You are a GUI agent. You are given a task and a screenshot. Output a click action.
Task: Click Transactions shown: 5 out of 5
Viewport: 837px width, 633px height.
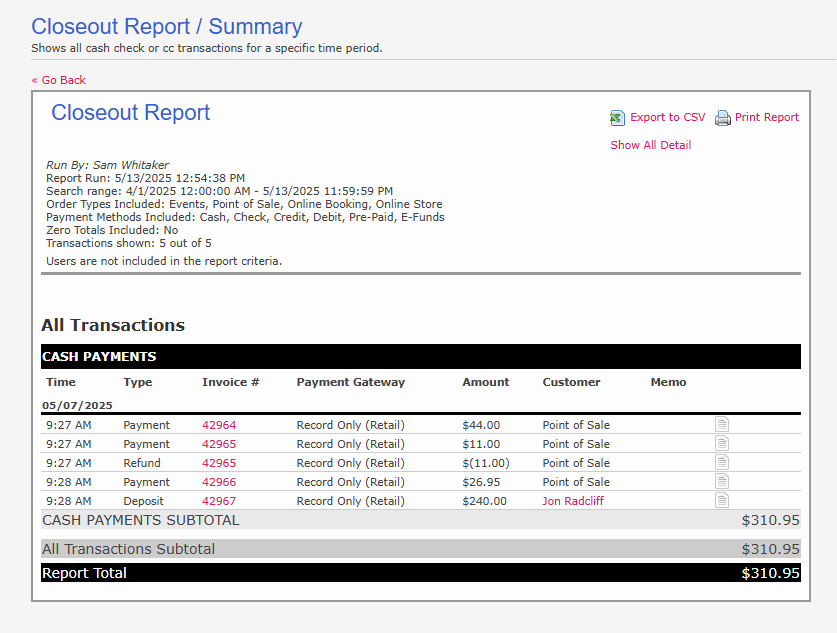(x=129, y=243)
